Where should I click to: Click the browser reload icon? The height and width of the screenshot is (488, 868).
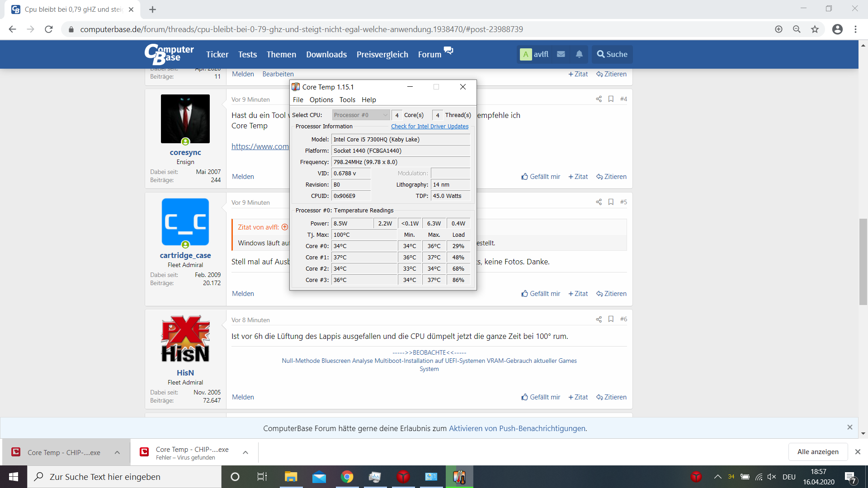pos(49,29)
